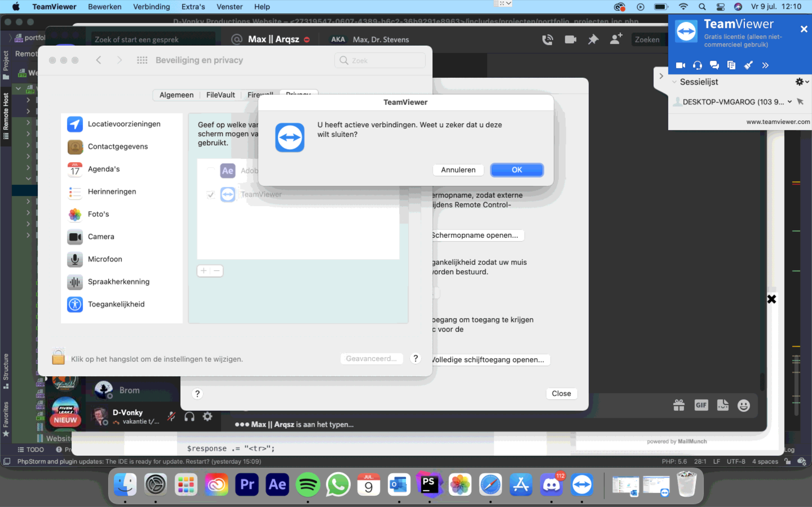Screen dimensions: 812x507
Task: Start Discord voice call icon
Action: tap(547, 39)
